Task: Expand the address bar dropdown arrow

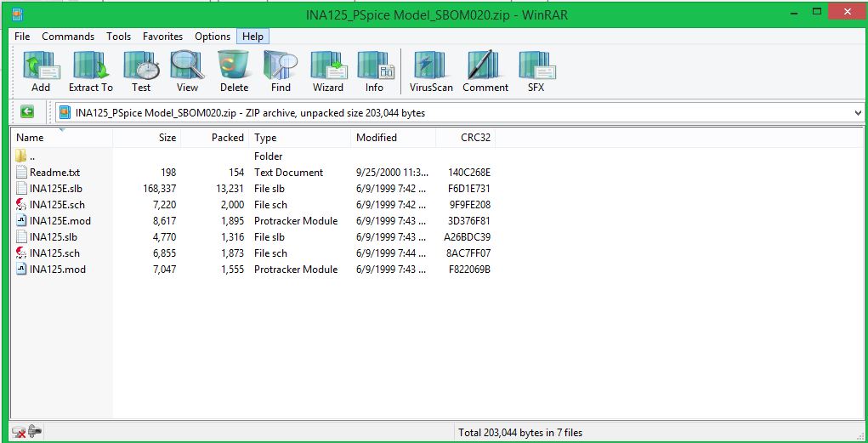Action: [x=858, y=113]
